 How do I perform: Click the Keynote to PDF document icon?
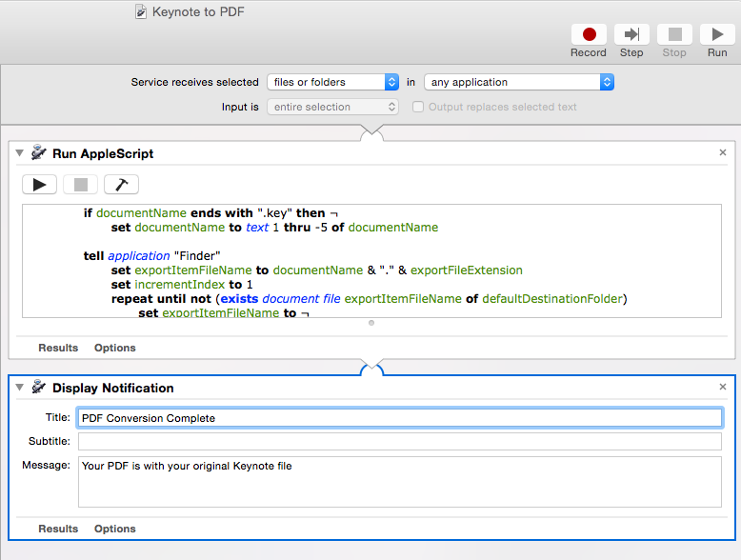140,11
